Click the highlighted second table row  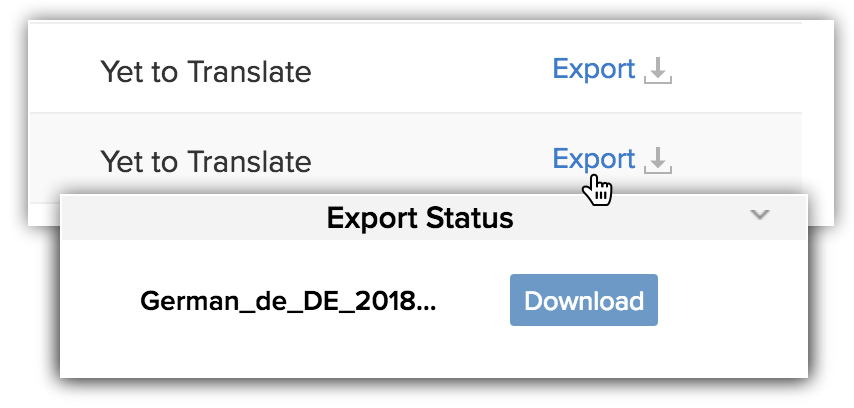pyautogui.click(x=415, y=158)
